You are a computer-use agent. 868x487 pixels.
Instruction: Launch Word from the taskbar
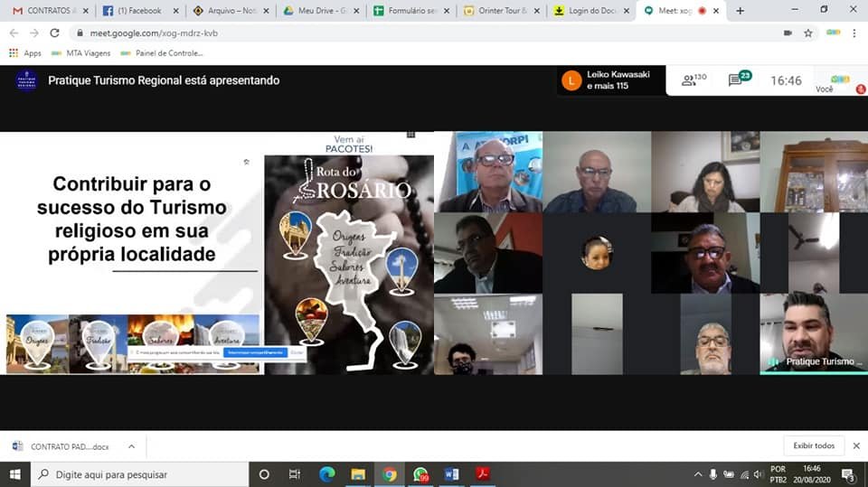tap(452, 474)
